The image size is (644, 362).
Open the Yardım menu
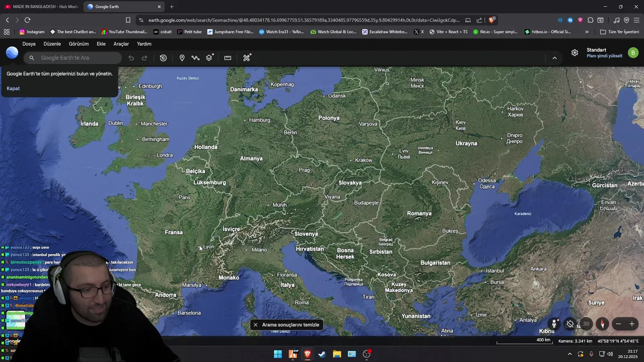(144, 44)
